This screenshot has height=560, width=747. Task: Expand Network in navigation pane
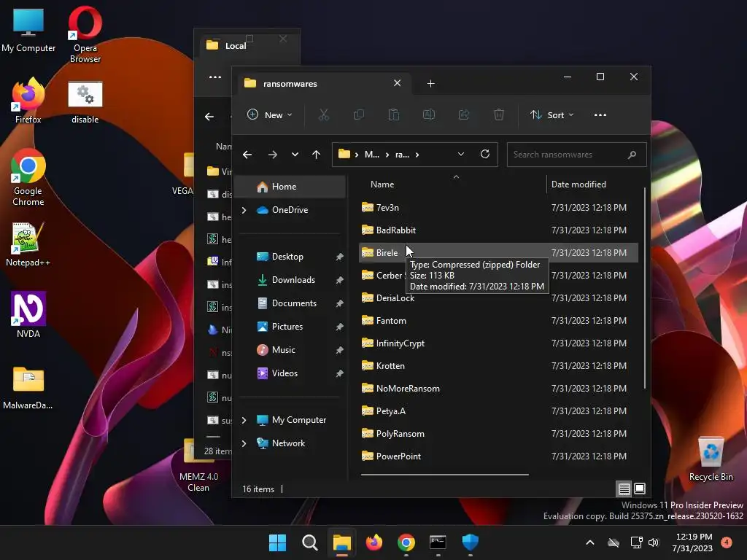(244, 443)
